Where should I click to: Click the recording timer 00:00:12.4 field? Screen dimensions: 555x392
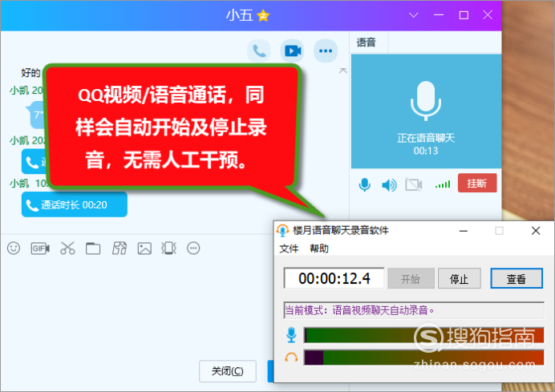click(334, 278)
